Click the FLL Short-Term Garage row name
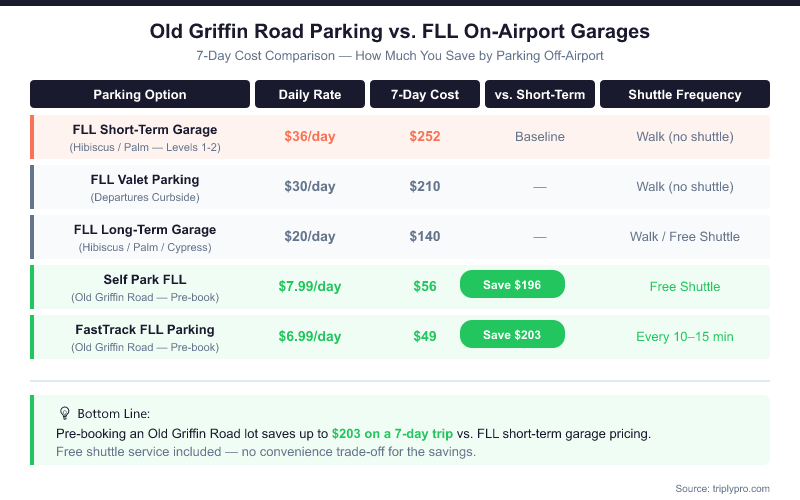The image size is (800, 500). pos(145,130)
